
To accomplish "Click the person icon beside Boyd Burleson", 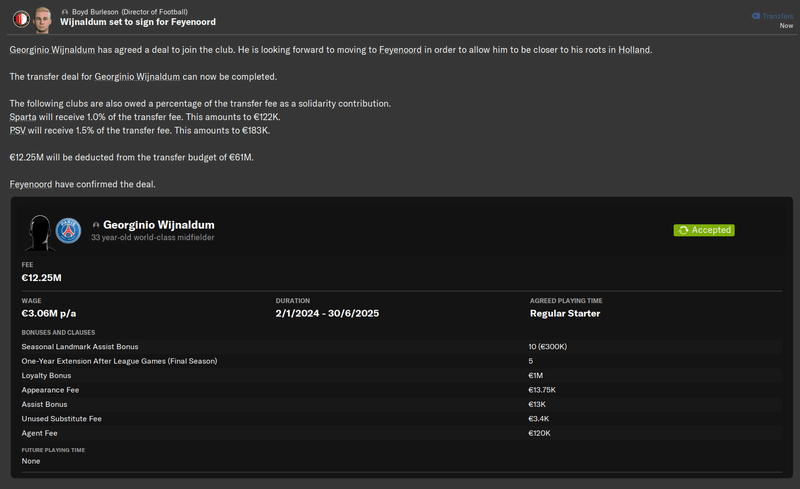I will click(x=65, y=11).
